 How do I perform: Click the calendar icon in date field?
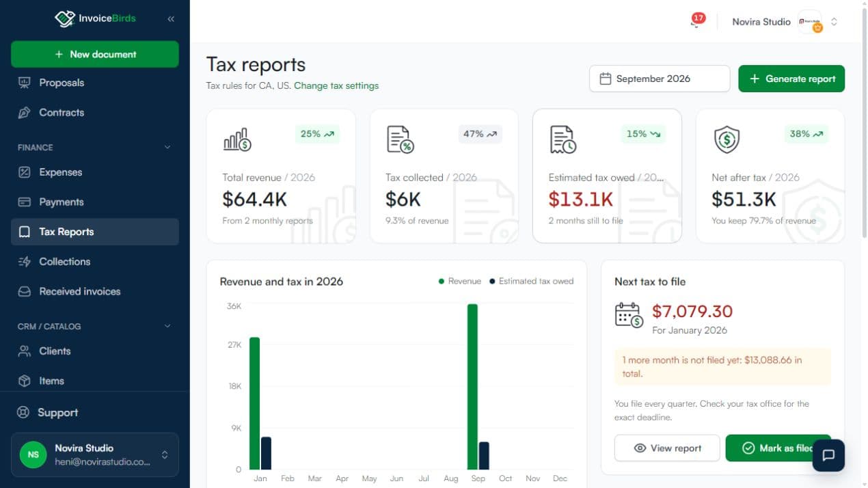click(x=605, y=79)
